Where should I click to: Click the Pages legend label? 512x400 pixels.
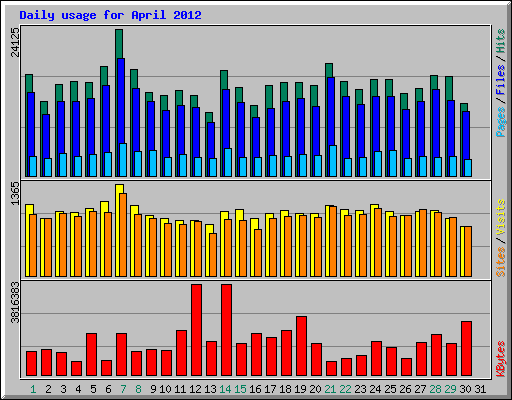[501, 122]
